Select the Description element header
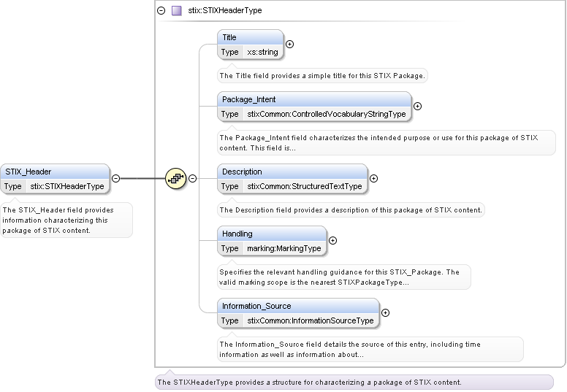The image size is (567, 392). coord(292,172)
